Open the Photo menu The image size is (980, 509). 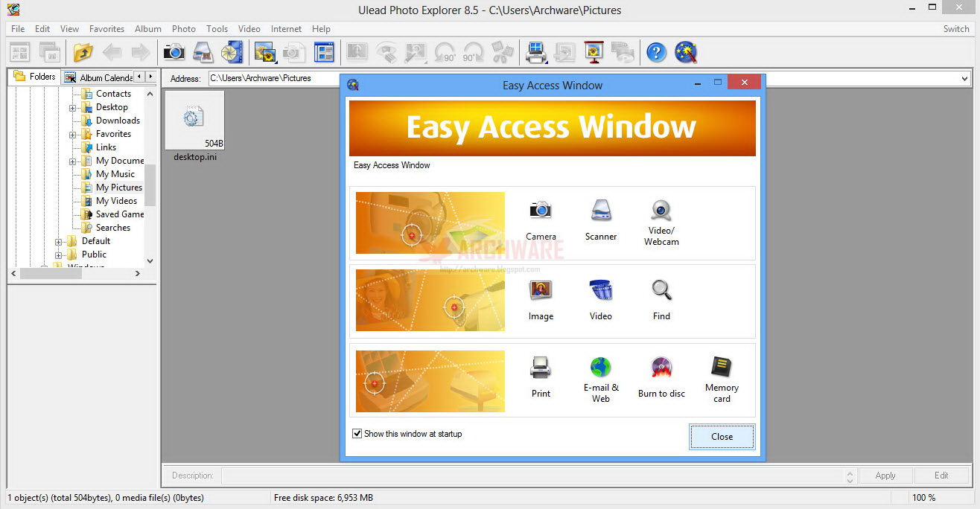184,29
